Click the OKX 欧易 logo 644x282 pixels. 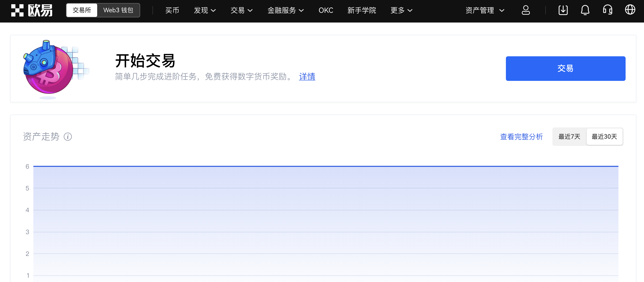[32, 10]
